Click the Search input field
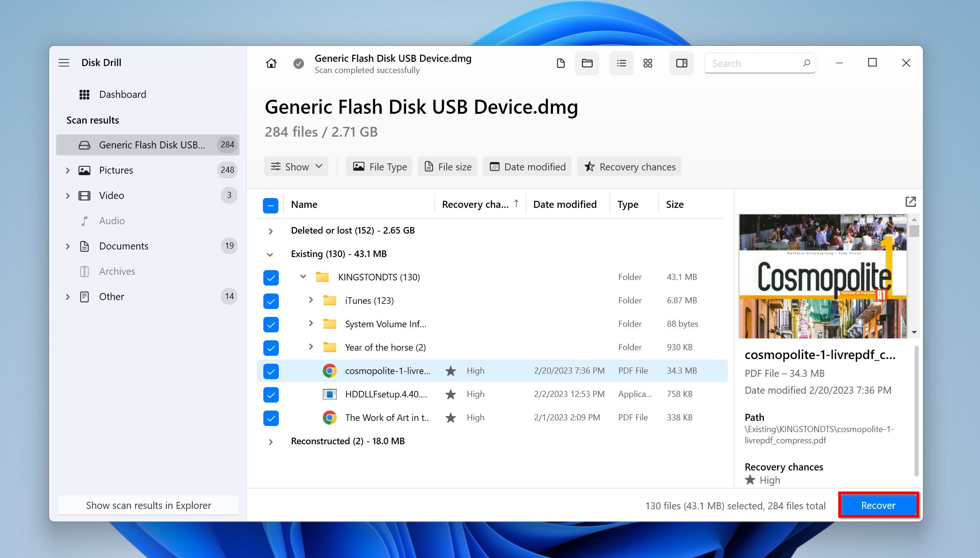Screen dimensions: 980x558 click(754, 63)
